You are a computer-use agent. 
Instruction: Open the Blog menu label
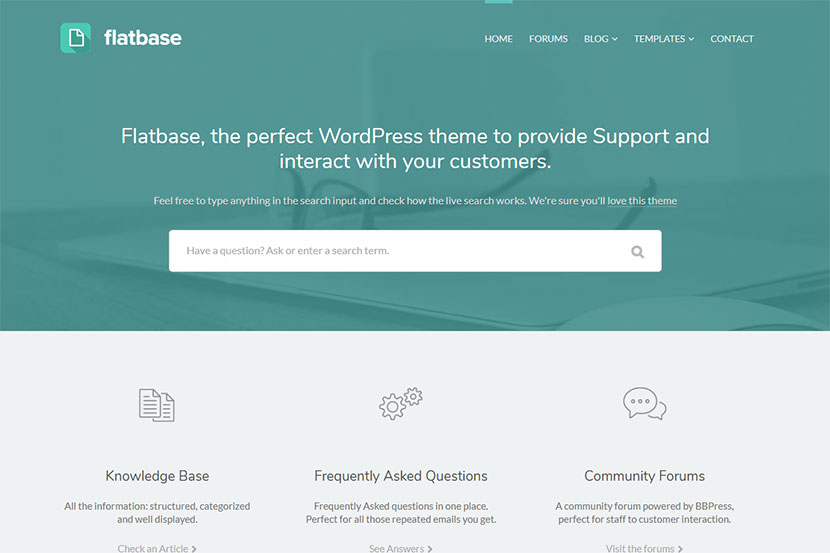click(596, 39)
